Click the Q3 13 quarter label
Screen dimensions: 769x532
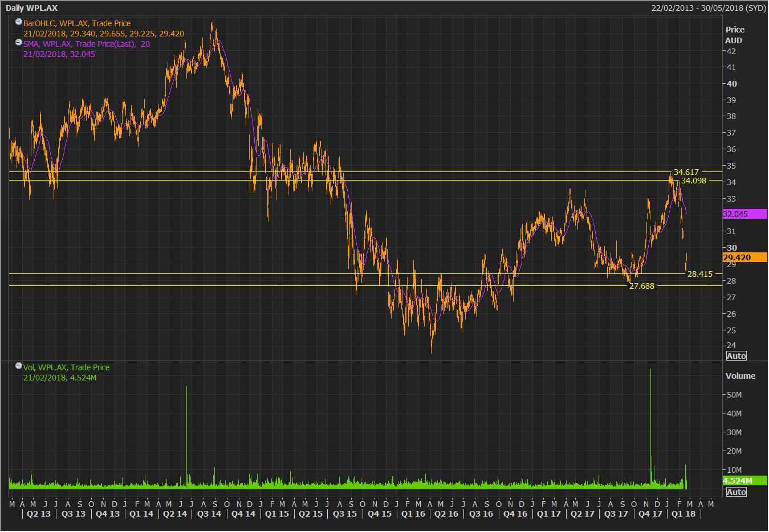pos(74,514)
